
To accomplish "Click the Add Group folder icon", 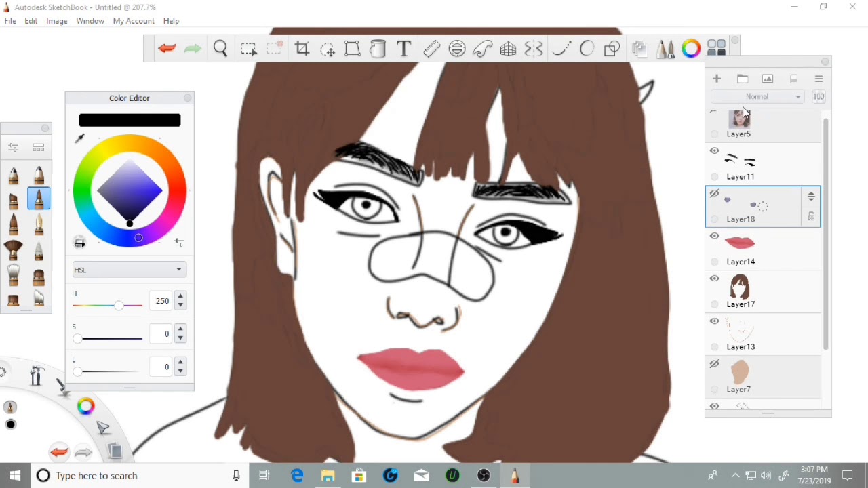I will 743,79.
